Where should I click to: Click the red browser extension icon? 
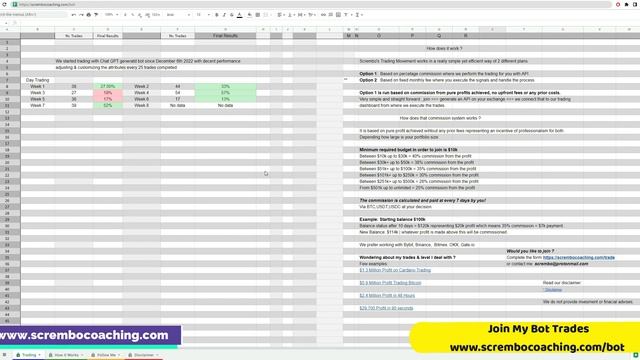(x=618, y=4)
